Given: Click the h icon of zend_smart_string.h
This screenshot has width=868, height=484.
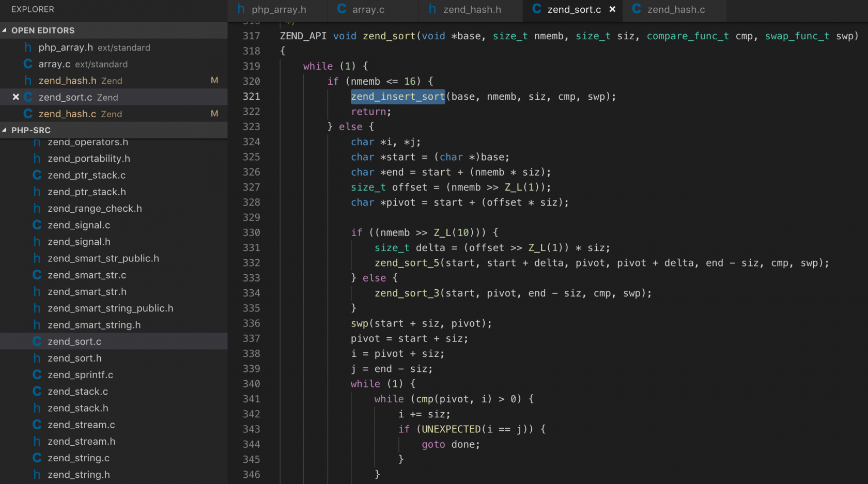Looking at the screenshot, I should 37,325.
